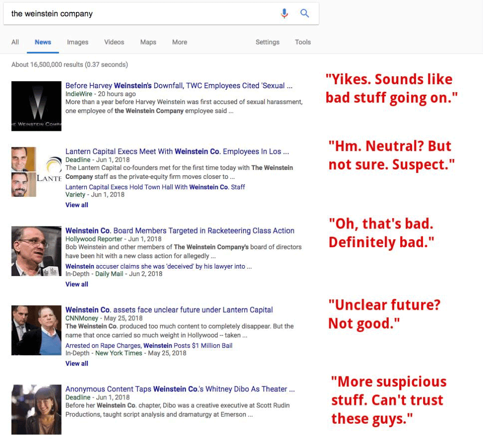The width and height of the screenshot is (483, 448).
Task: Open the Maps tab
Action: point(148,42)
